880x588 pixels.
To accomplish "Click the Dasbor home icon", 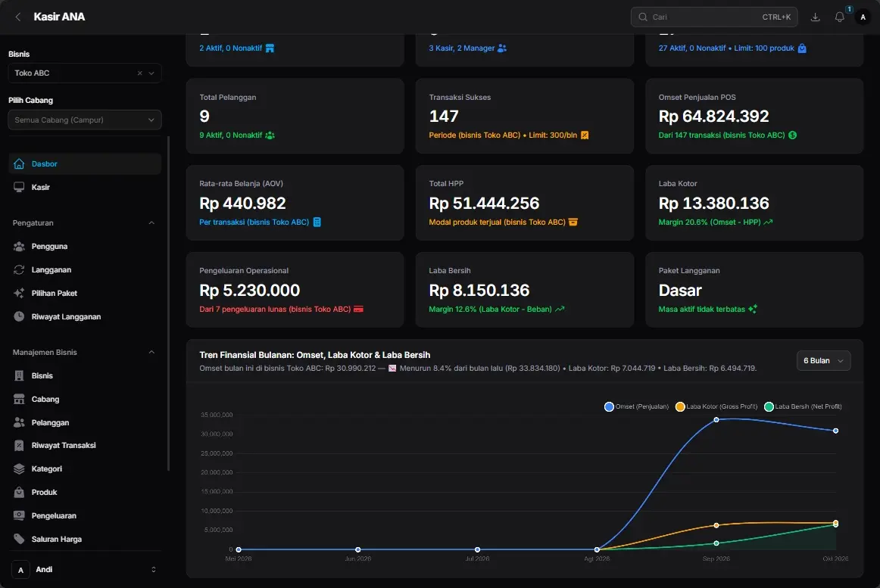I will [19, 163].
